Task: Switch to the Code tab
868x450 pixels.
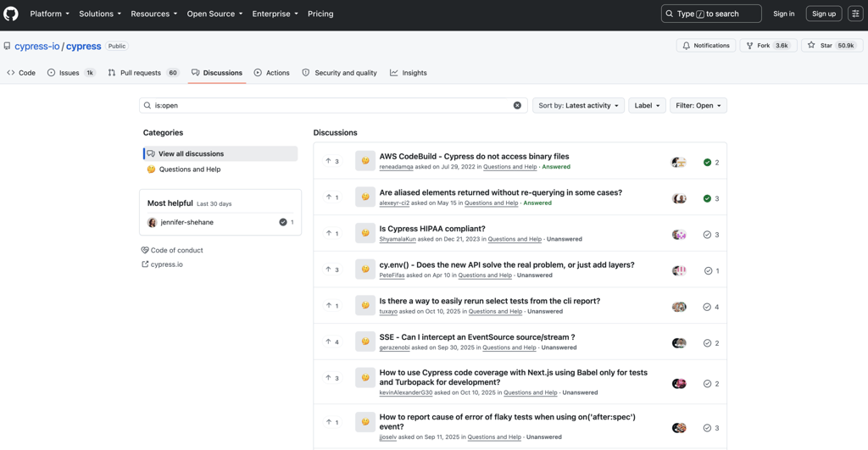Action: (x=21, y=73)
